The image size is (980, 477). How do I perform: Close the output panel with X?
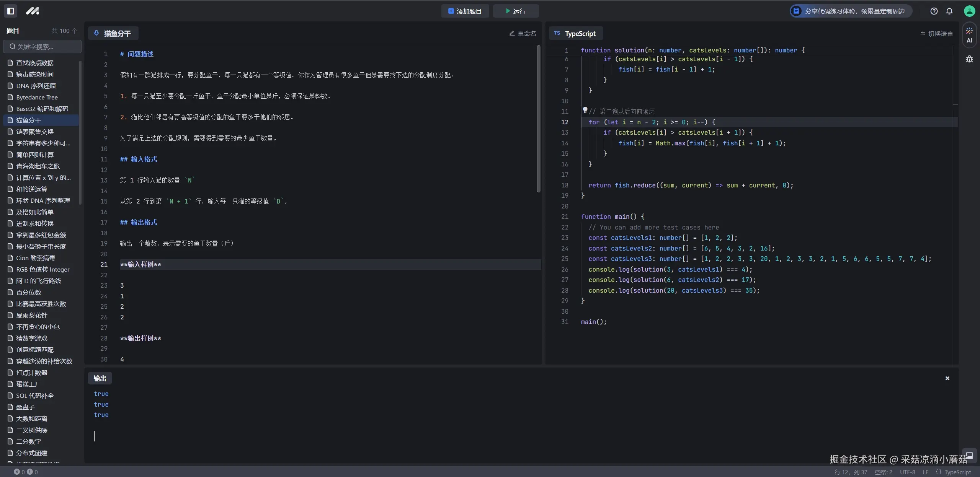point(947,378)
